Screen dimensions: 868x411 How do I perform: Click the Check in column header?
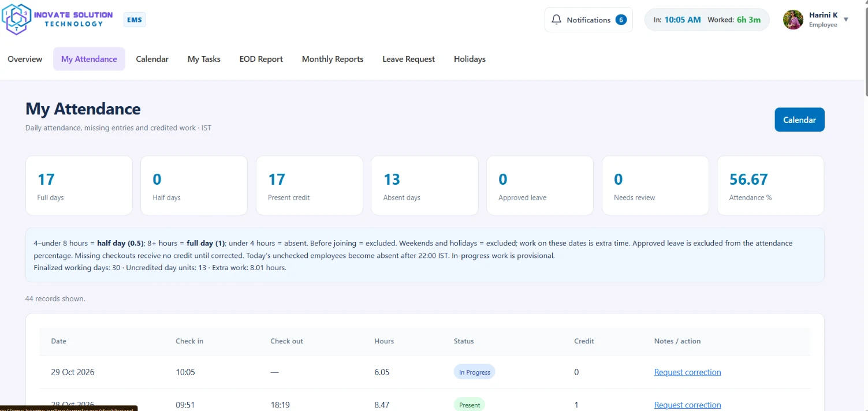pos(189,341)
